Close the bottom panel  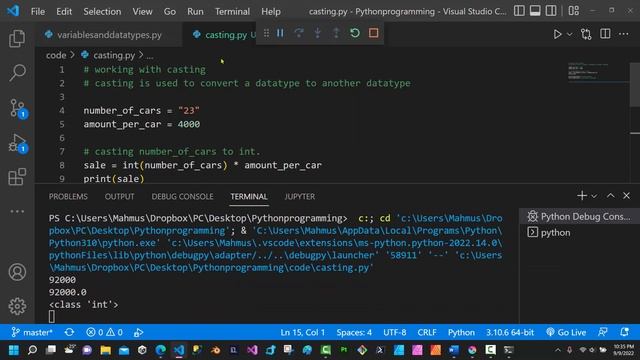tap(626, 196)
